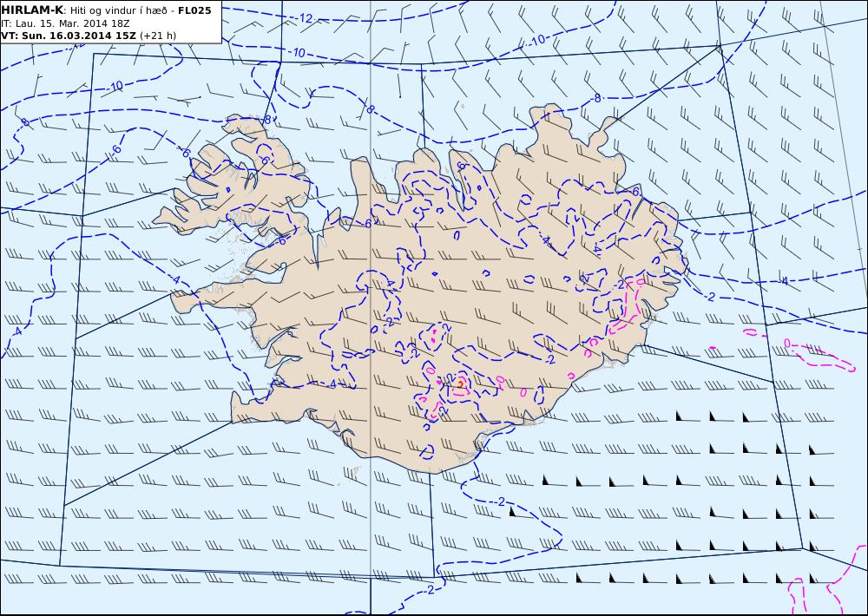Select the FL025 flight level label
Viewport: 868px width, 616px height.
pos(194,10)
